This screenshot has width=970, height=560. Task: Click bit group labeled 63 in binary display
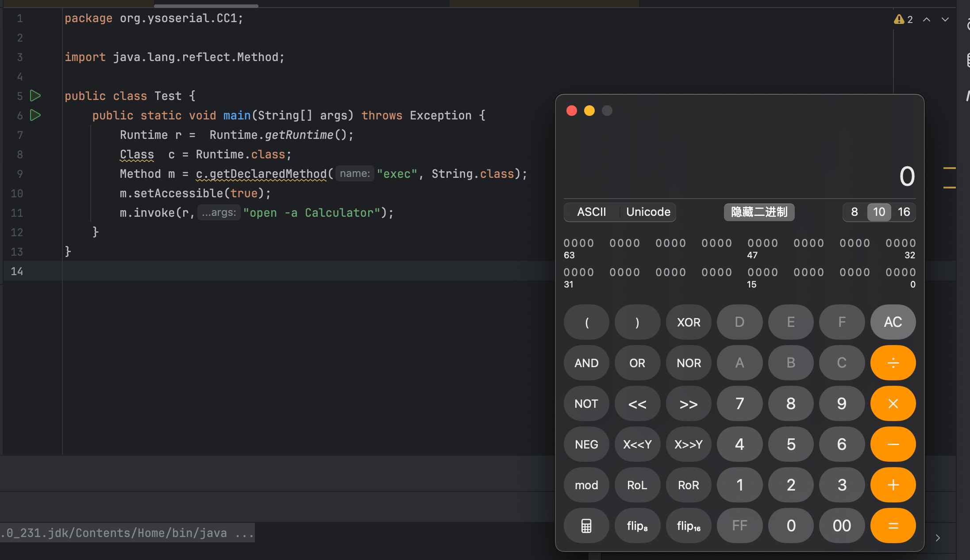point(578,243)
